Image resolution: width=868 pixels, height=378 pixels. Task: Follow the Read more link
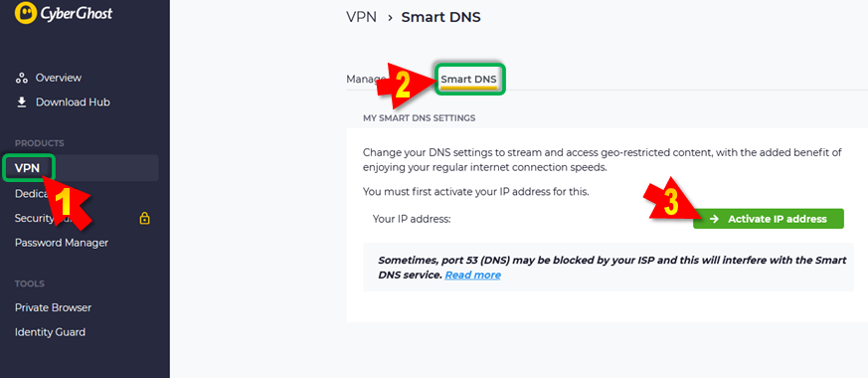[x=472, y=276]
